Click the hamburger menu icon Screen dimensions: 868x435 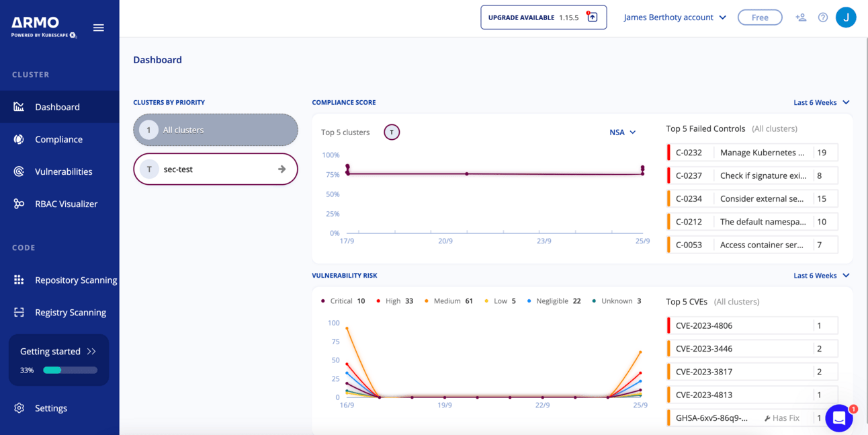(x=98, y=28)
